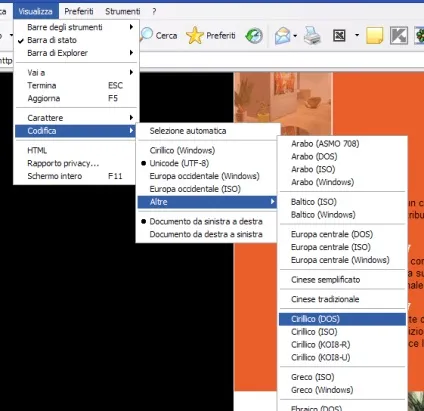Viewport: 424px width, 411px height.
Task: Select Greco (ISO) encoding
Action: coord(342,377)
